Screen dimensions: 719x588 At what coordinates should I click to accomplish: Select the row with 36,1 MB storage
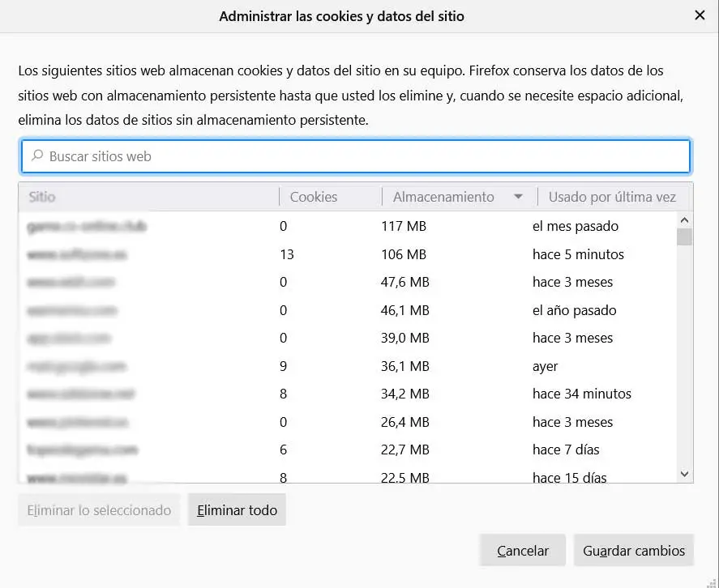click(x=348, y=366)
